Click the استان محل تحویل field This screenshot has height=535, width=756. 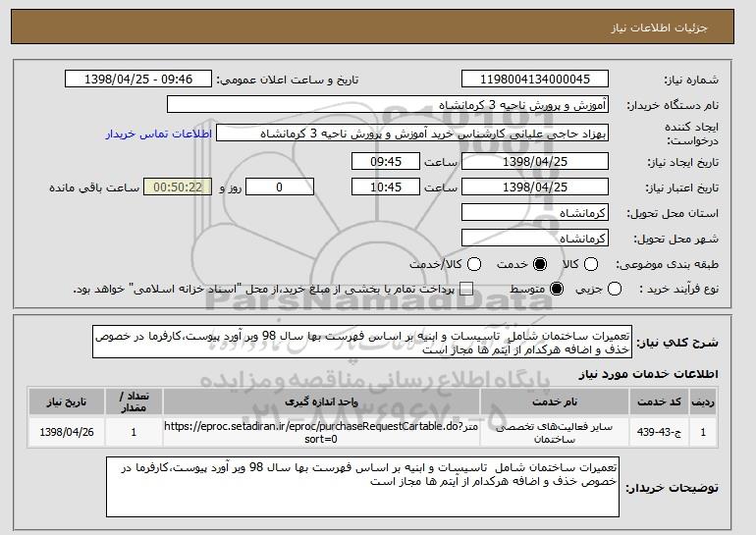535,213
